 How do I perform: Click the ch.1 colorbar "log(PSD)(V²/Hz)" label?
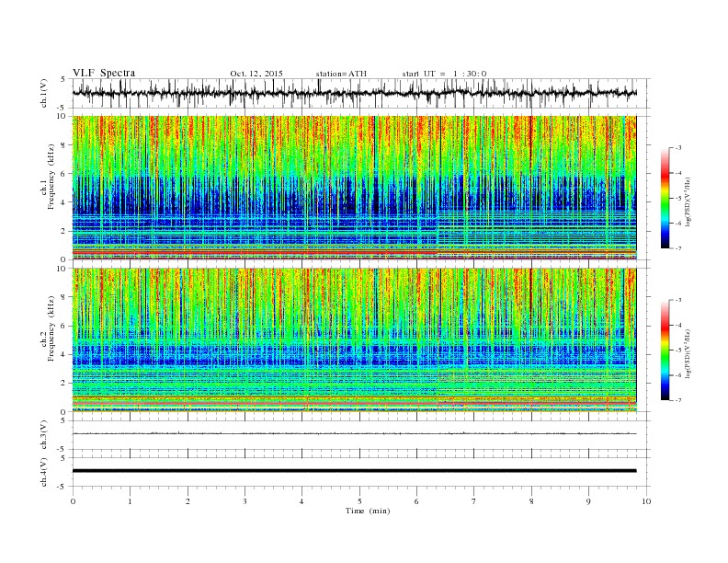click(x=688, y=201)
